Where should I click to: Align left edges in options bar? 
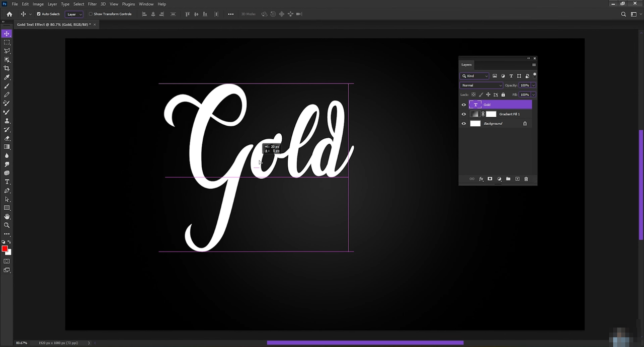click(144, 14)
